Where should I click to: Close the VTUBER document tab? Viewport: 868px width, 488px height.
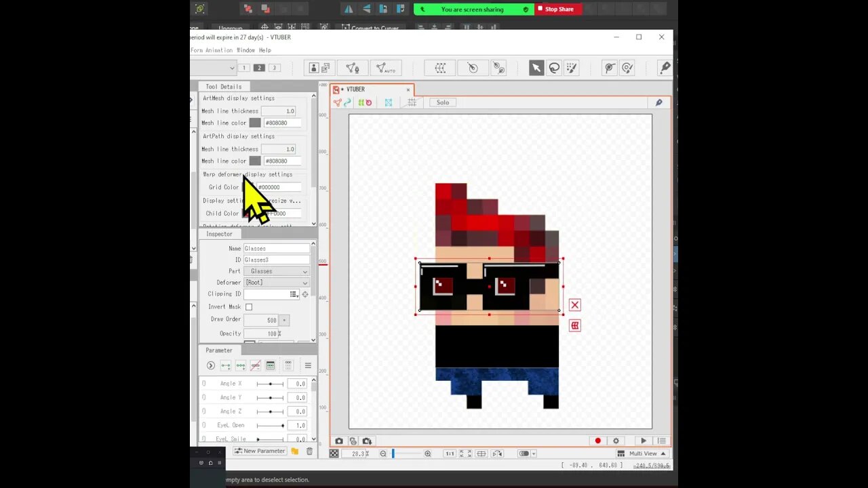[x=408, y=89]
